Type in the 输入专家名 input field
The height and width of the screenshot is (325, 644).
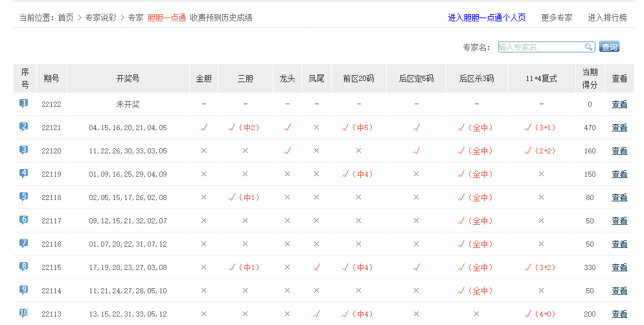tap(540, 47)
